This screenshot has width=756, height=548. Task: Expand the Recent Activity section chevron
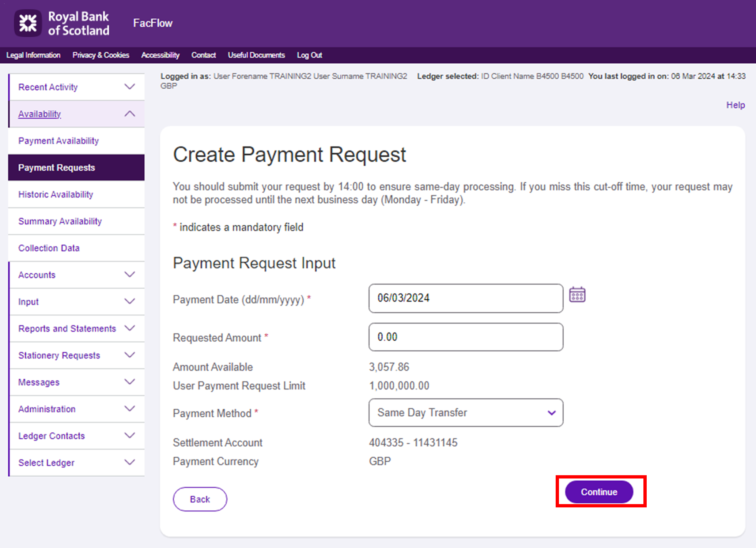point(129,87)
